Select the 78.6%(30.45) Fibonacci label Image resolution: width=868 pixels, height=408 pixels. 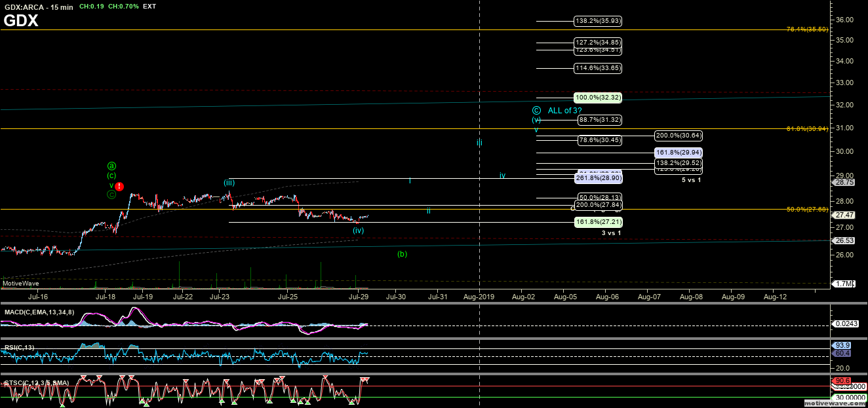click(x=599, y=139)
